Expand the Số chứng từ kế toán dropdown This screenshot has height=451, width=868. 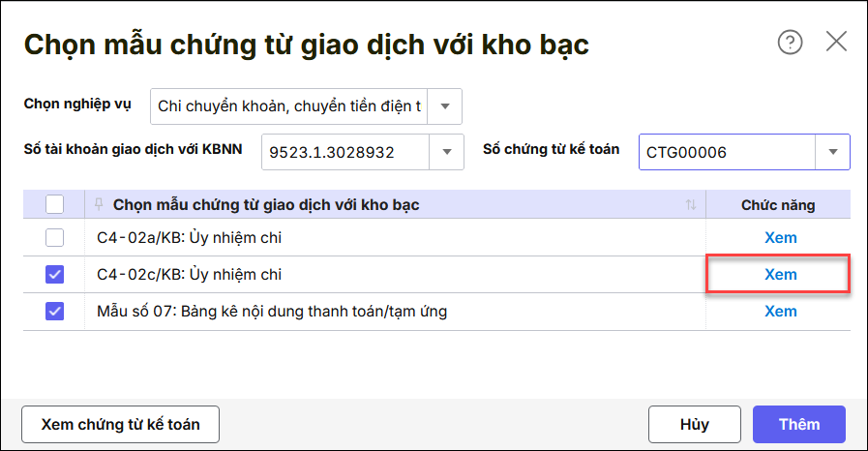pos(832,152)
